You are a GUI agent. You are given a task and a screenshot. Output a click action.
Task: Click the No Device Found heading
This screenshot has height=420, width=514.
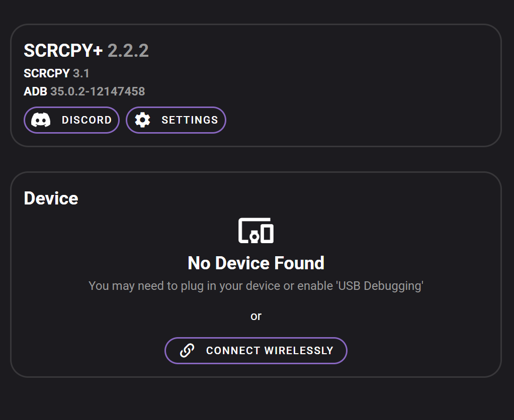click(x=256, y=263)
